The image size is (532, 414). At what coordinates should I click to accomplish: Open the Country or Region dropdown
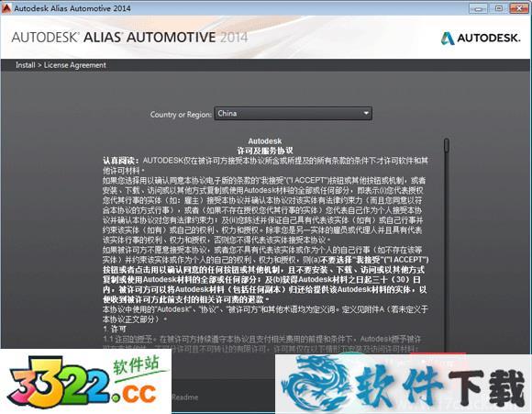tap(294, 114)
